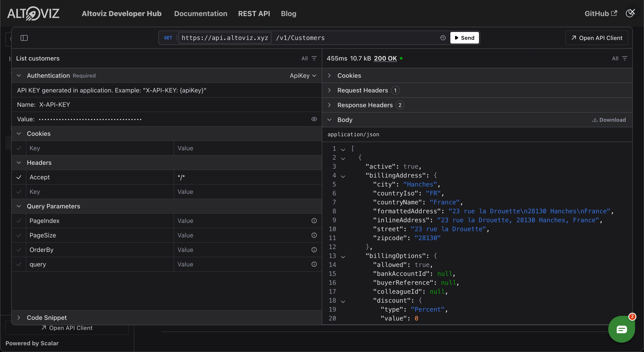Open the ApiKey auth type dropdown

303,75
